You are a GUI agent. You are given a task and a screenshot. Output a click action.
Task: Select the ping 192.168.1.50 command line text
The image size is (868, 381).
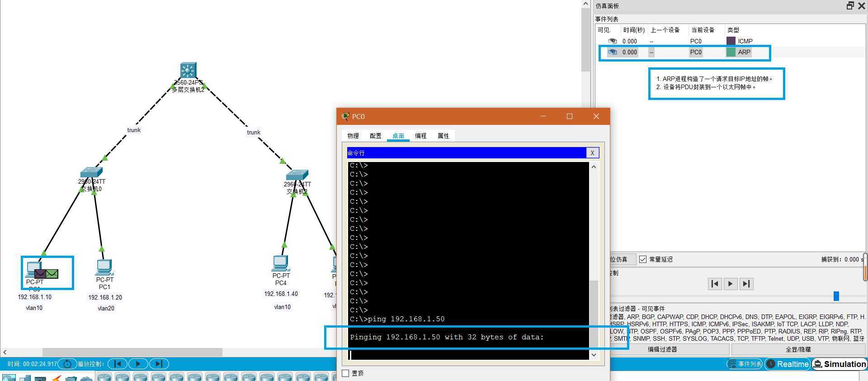click(x=406, y=319)
